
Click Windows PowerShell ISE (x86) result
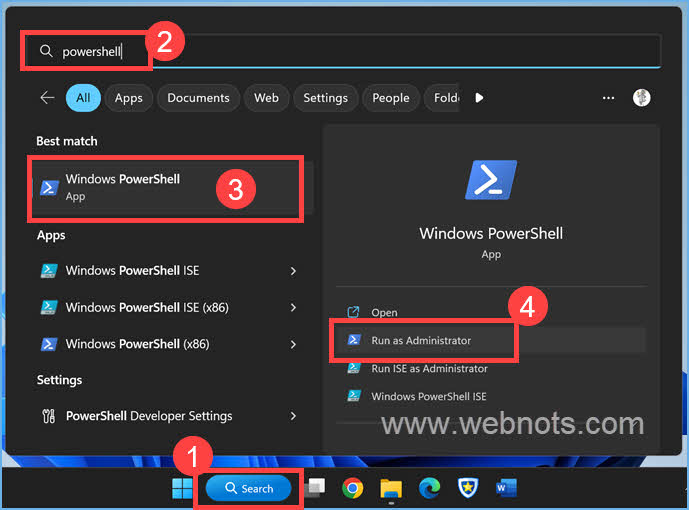pyautogui.click(x=169, y=307)
